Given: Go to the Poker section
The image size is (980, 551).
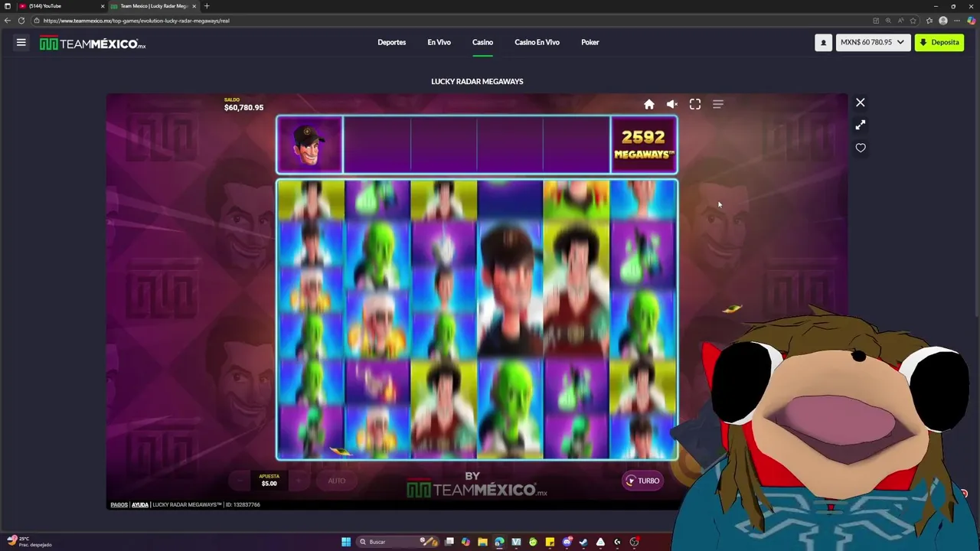Looking at the screenshot, I should (590, 43).
